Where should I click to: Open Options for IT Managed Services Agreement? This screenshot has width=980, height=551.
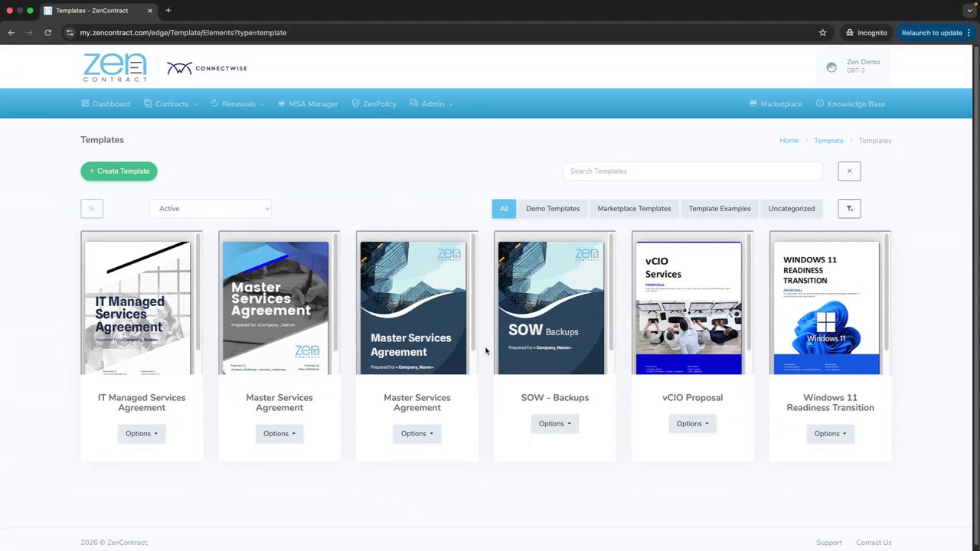pos(142,433)
